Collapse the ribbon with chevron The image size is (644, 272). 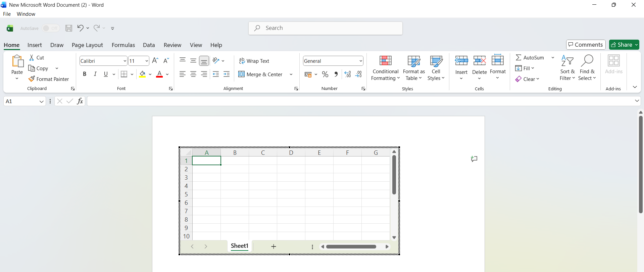coord(635,87)
